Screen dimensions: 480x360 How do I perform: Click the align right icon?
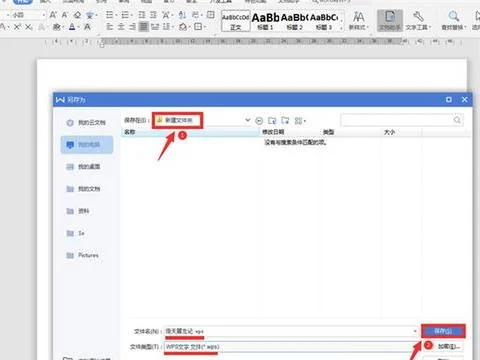[132, 27]
